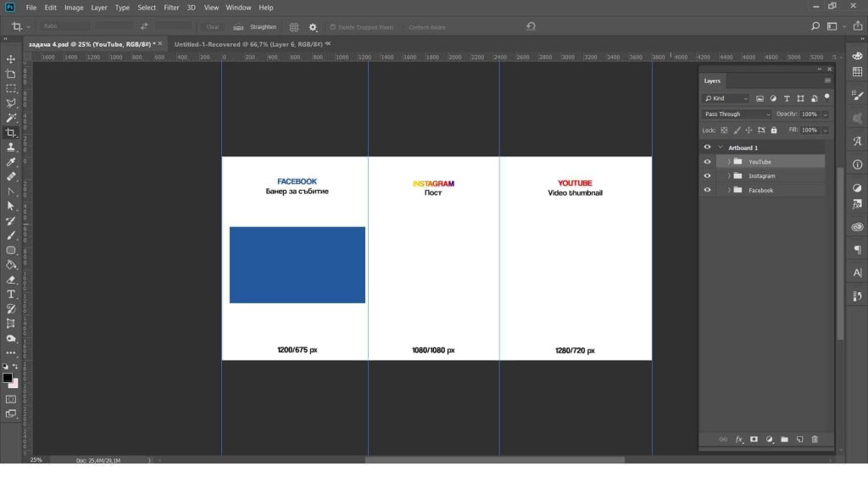The image size is (868, 488).
Task: Click the horizontal canvas scrollbar
Action: click(x=494, y=460)
